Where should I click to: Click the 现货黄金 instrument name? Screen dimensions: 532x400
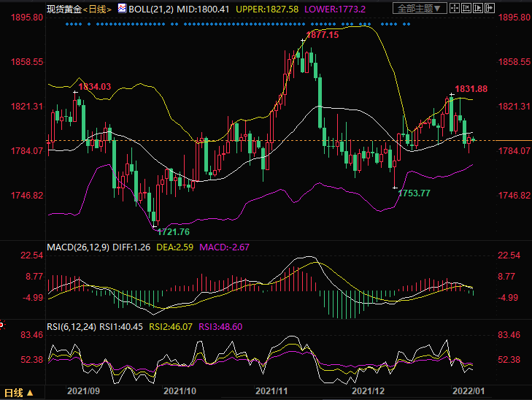tap(62, 9)
